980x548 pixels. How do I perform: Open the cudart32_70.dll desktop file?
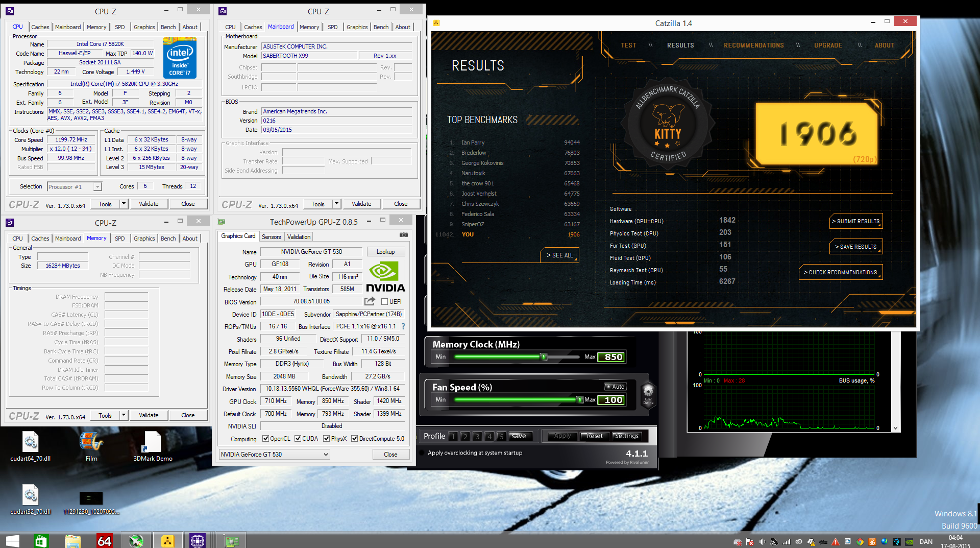coord(31,499)
